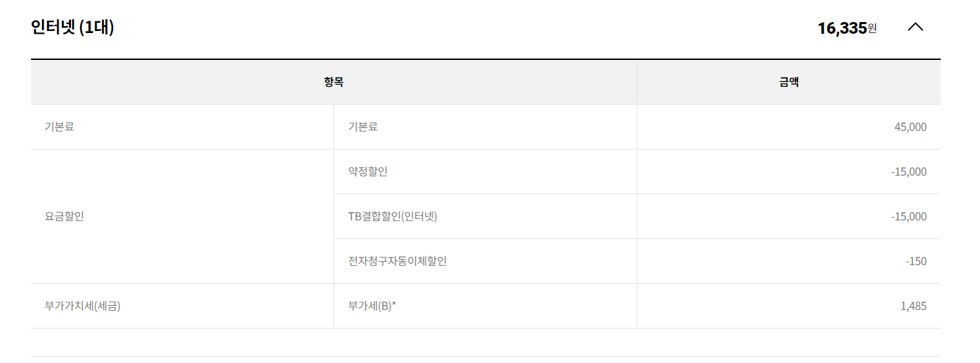This screenshot has height=363, width=980.
Task: Select the 부가가치세(세금) category cell
Action: 83,306
